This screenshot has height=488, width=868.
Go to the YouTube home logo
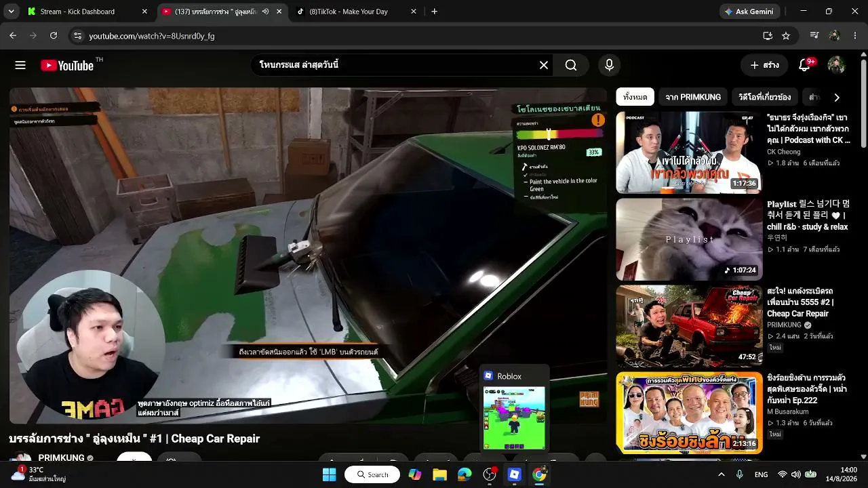coord(67,65)
